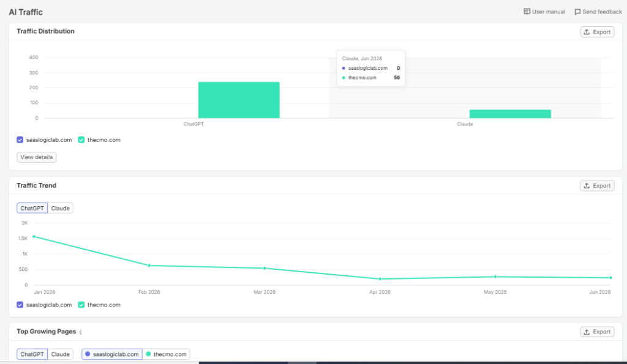The width and height of the screenshot is (627, 364).
Task: Click Send feedback link
Action: click(598, 12)
